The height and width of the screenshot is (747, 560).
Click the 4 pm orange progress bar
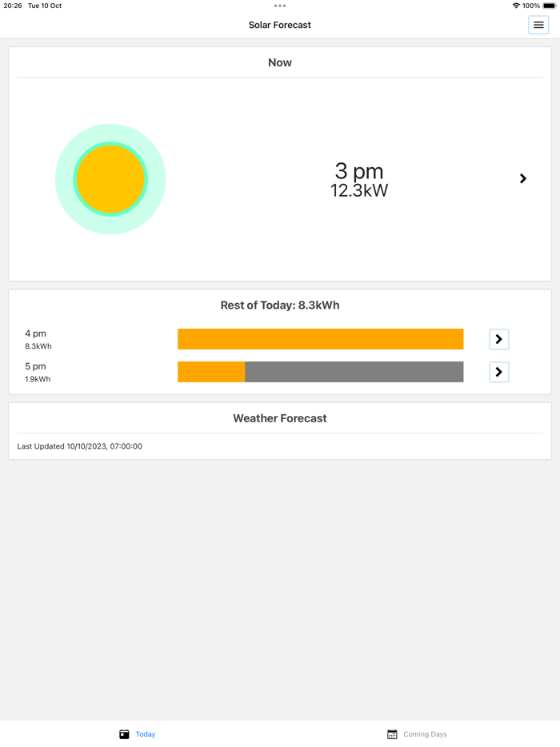coord(320,338)
